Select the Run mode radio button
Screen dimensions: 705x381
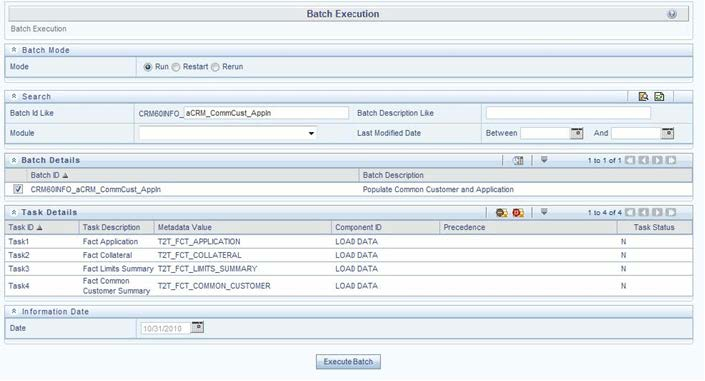click(x=147, y=67)
